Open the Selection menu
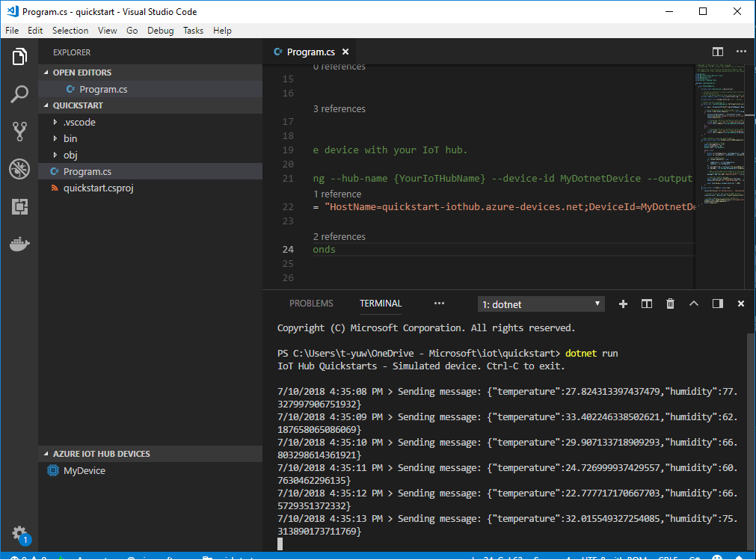This screenshot has height=560, width=756. click(x=70, y=31)
